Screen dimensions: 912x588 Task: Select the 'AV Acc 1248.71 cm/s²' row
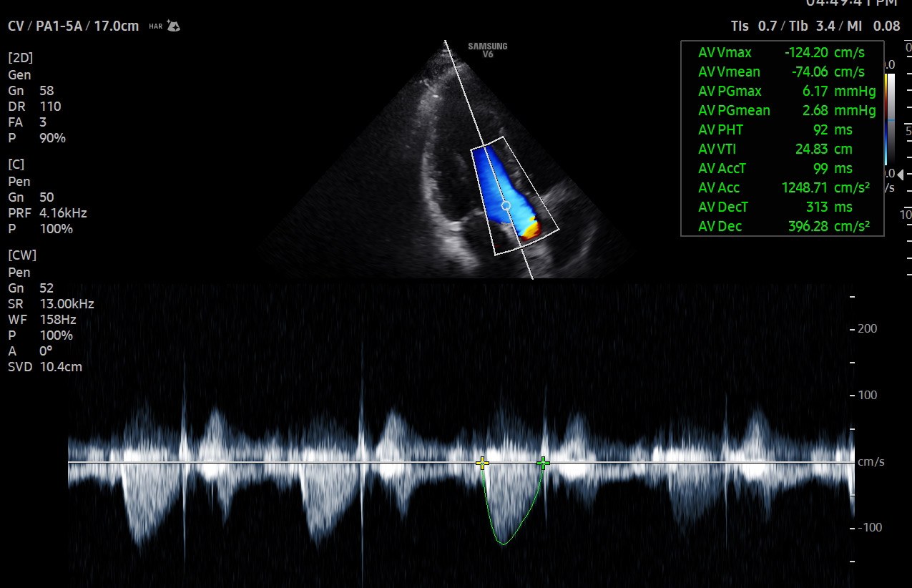[784, 187]
